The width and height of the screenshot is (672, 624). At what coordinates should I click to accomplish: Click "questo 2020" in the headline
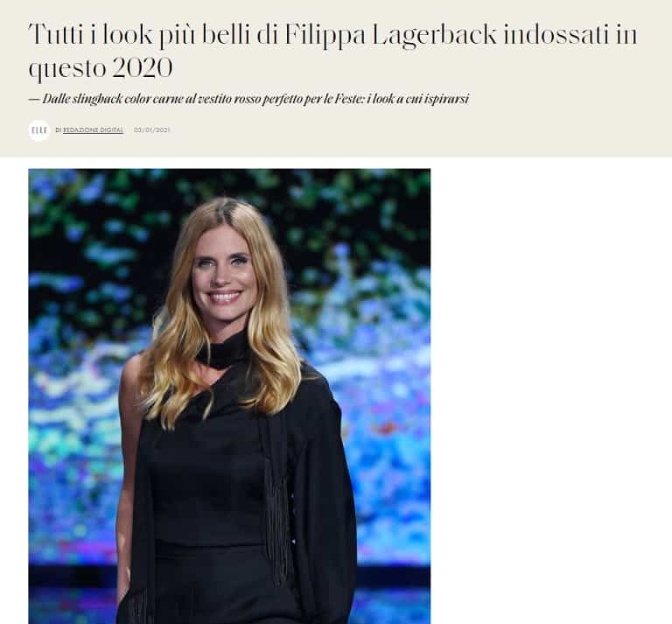click(101, 67)
